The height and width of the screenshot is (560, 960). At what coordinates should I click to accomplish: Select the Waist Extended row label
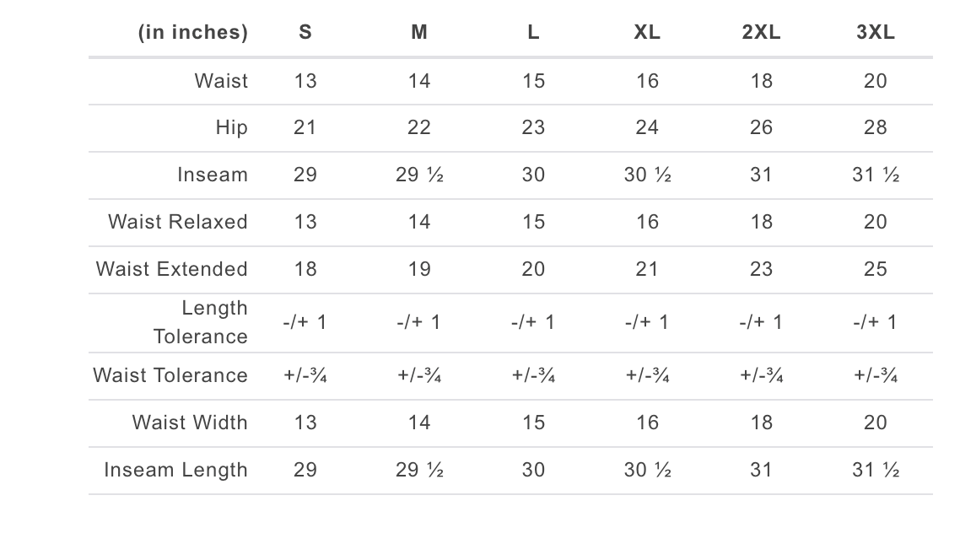(171, 269)
